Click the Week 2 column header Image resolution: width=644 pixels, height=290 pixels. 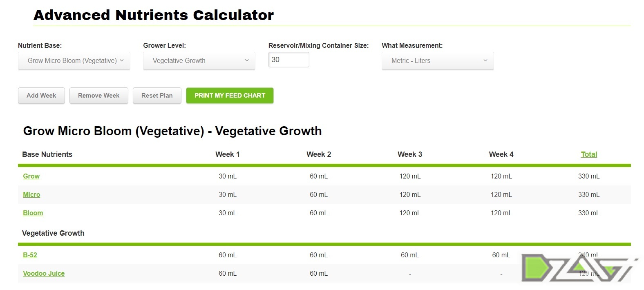click(319, 154)
